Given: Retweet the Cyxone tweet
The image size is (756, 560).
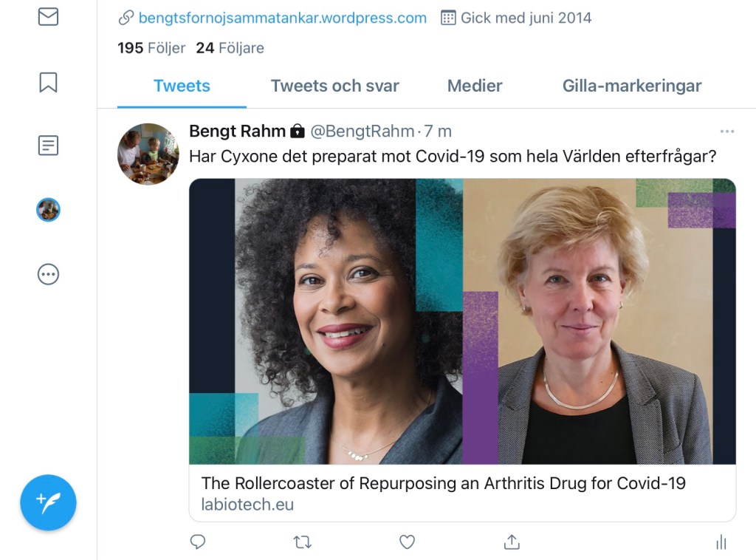Looking at the screenshot, I should (302, 542).
